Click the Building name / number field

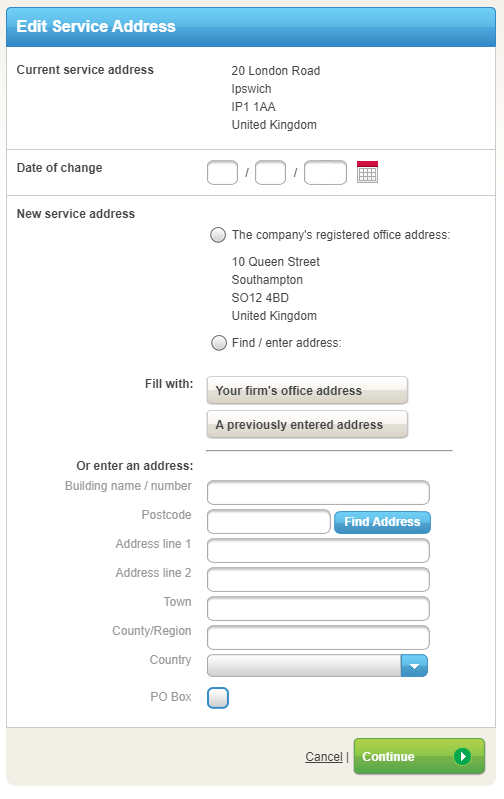(318, 493)
